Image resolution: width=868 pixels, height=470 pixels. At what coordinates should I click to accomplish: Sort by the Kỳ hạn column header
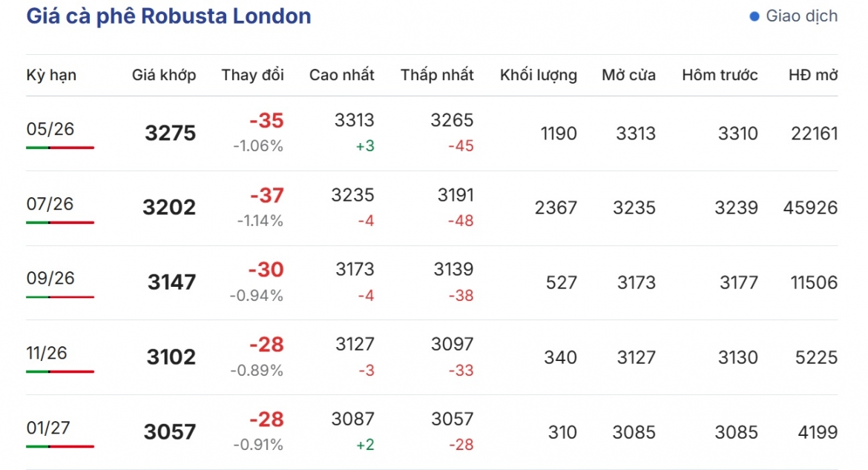pos(51,75)
